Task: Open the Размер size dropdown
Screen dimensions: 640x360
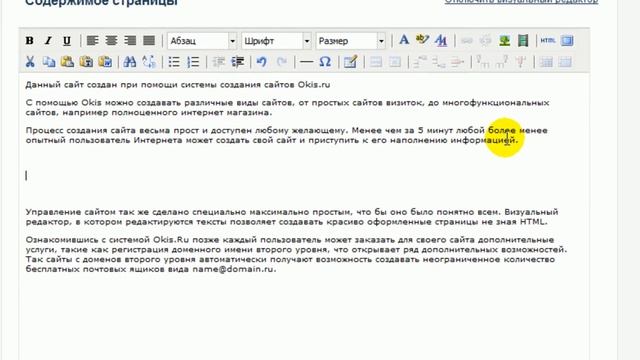Action: point(351,41)
